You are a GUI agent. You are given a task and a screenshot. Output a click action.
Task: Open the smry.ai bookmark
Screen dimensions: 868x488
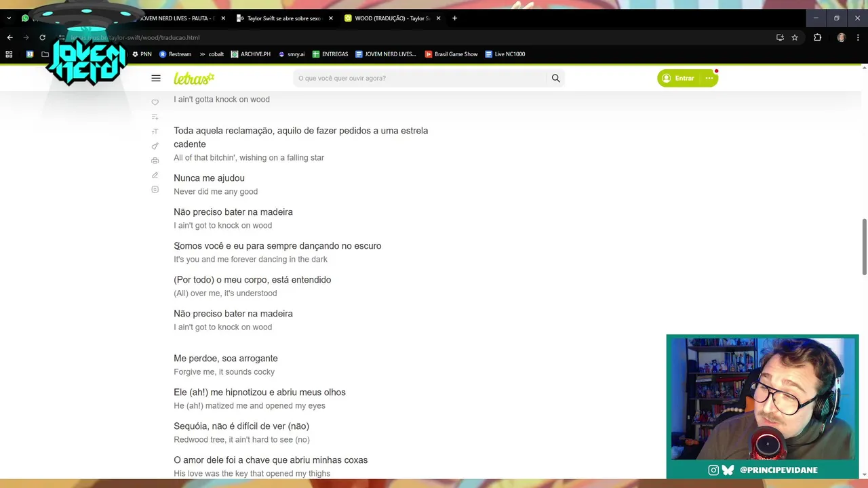pos(292,54)
